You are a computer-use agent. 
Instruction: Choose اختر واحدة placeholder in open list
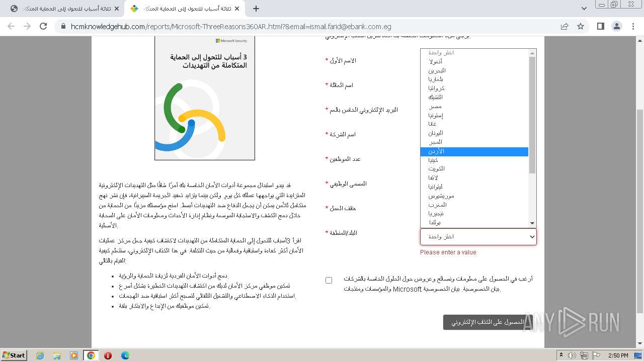[474, 53]
